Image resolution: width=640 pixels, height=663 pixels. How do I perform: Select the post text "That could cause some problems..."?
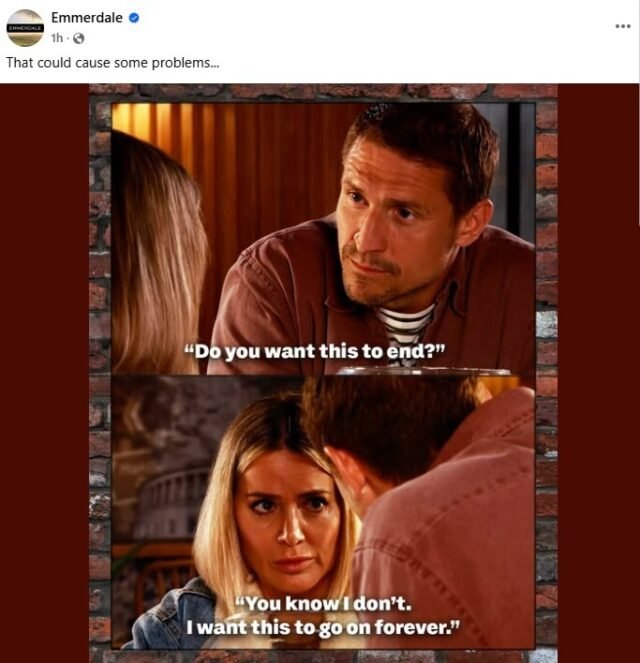click(112, 63)
